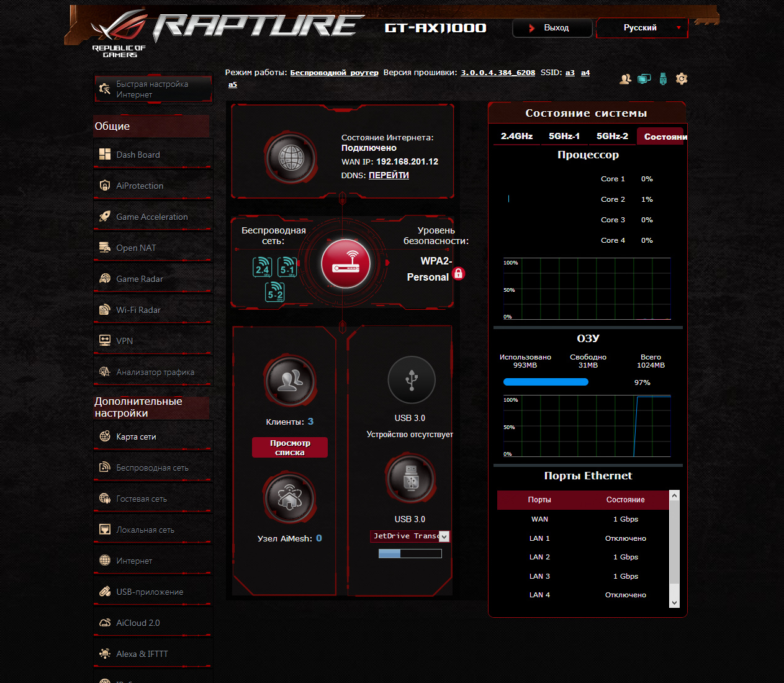Open Гостевая сеть menu item

coord(153,499)
